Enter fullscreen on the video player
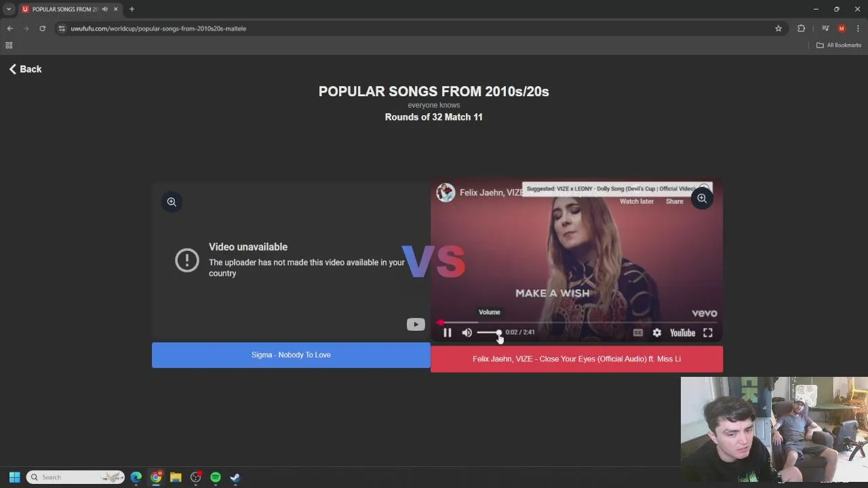 (x=707, y=333)
